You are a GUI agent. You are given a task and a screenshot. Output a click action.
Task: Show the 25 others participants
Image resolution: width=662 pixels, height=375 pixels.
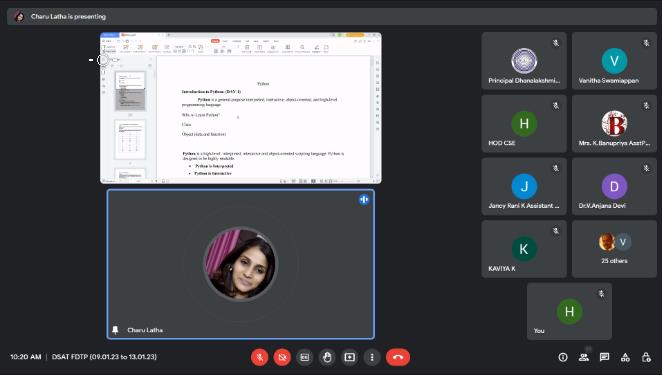(614, 249)
